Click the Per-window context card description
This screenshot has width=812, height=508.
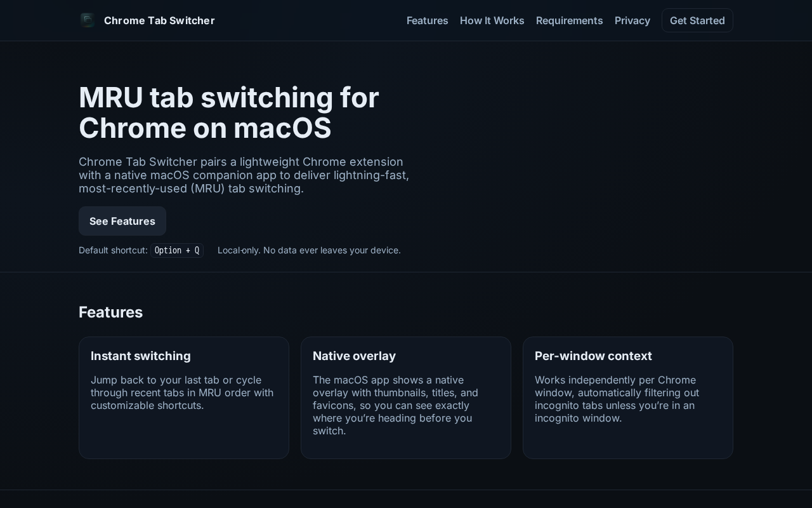point(617,399)
